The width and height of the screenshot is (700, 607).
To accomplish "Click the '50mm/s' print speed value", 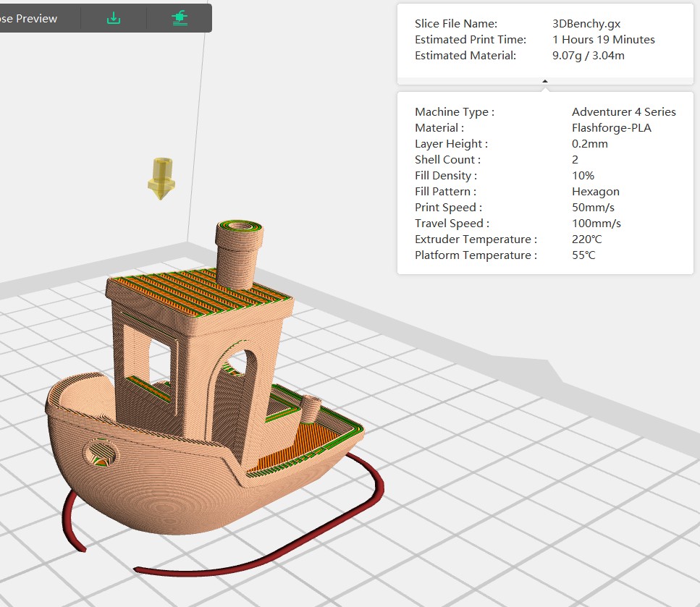I will [x=593, y=208].
